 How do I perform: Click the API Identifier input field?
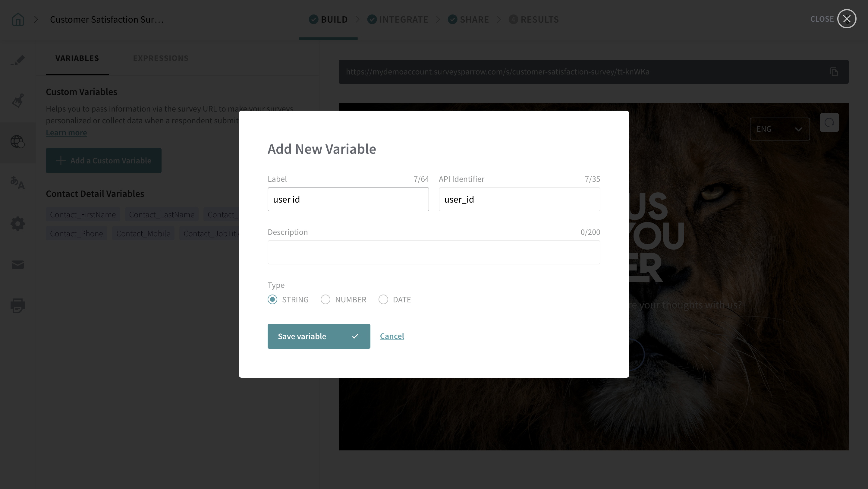coord(519,199)
